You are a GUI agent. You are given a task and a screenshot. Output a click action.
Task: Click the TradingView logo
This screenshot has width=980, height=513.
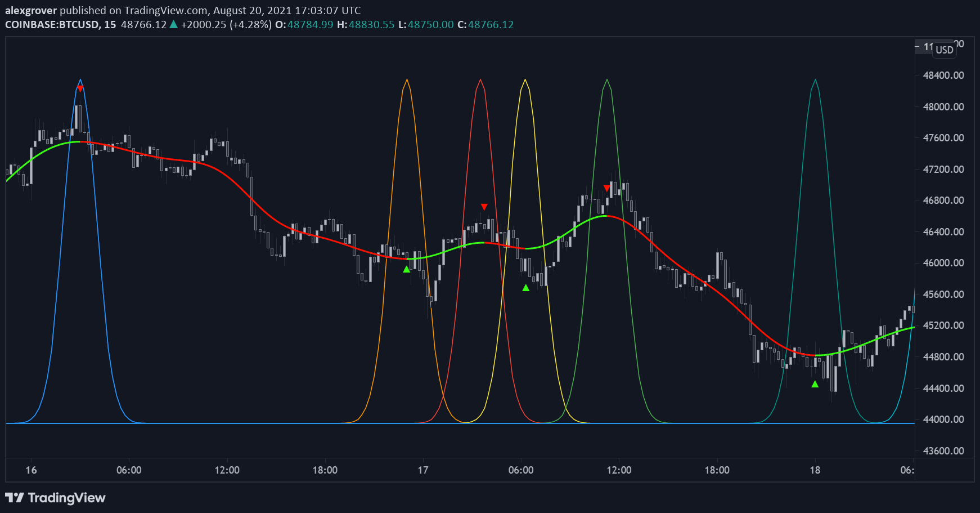tap(55, 498)
